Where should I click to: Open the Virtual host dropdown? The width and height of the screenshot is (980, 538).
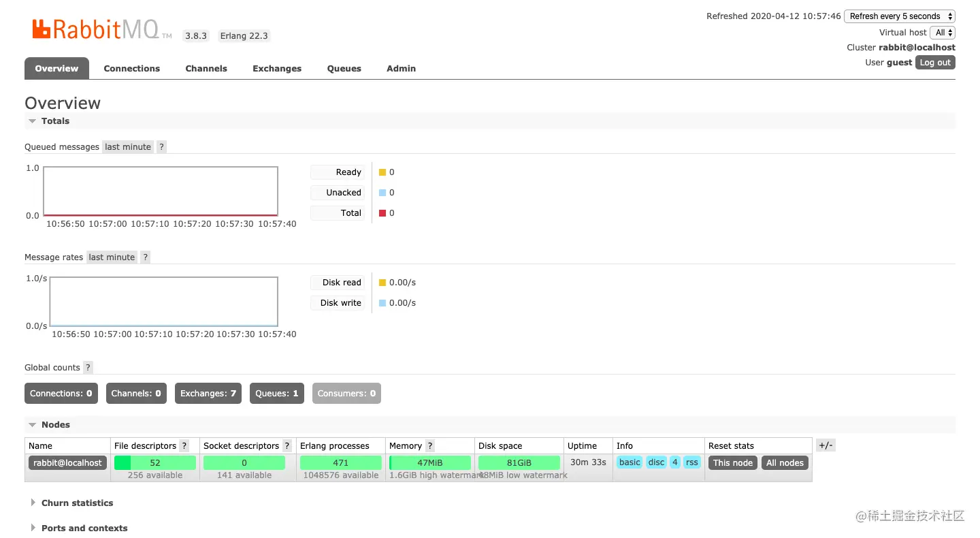click(x=943, y=33)
